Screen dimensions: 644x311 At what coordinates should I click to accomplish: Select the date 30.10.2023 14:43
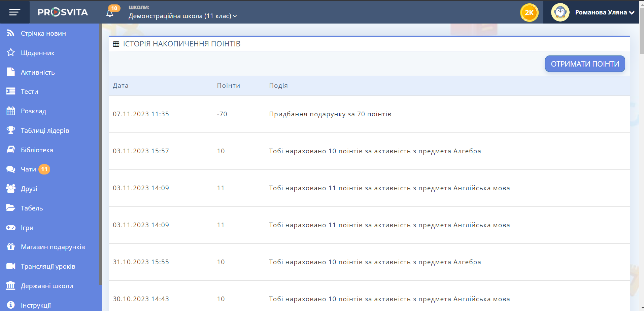[141, 299]
